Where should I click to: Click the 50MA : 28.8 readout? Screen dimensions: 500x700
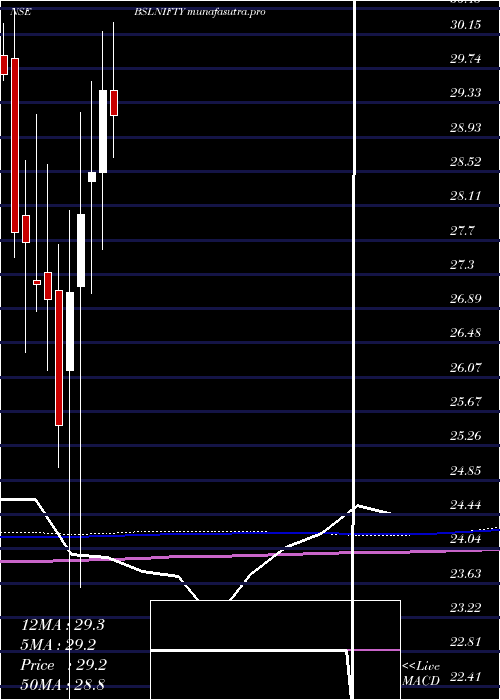pos(62,684)
